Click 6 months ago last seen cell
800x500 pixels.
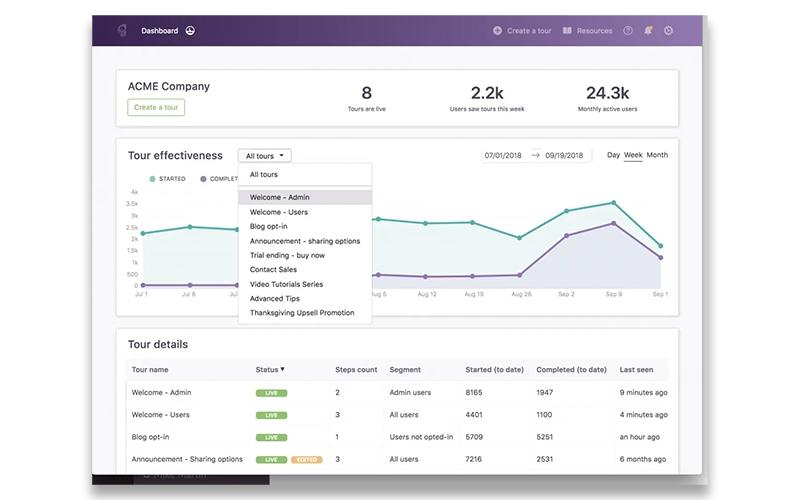(x=643, y=459)
